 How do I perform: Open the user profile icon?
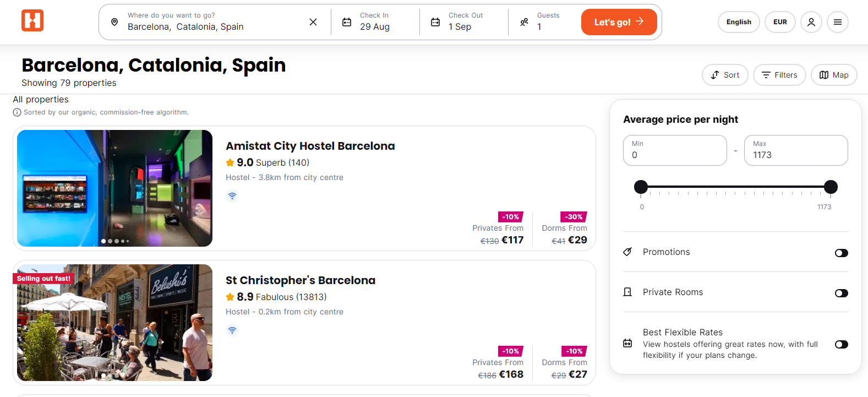pyautogui.click(x=811, y=22)
